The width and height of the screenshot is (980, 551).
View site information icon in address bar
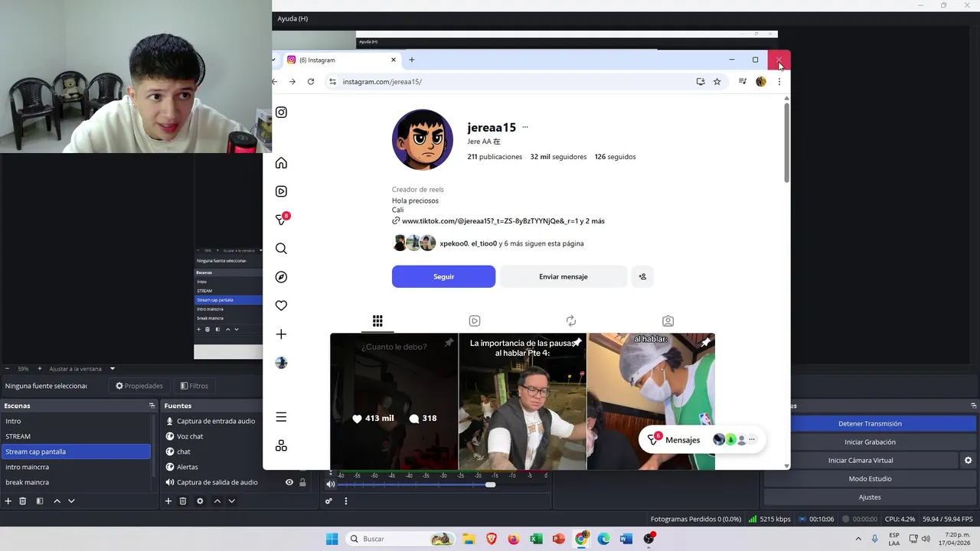(332, 81)
